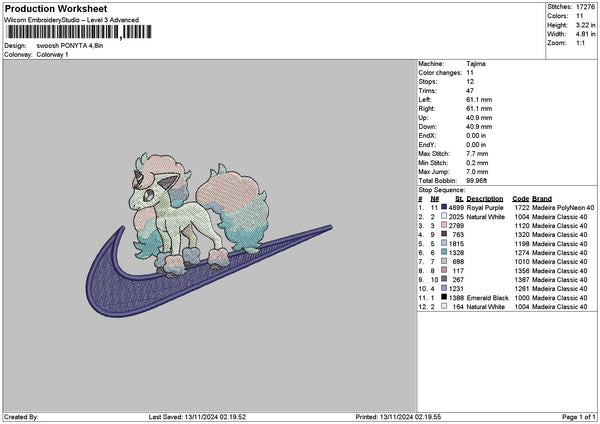600x424 pixels.
Task: Click the stitch count '4699' in row 1
Action: point(456,208)
